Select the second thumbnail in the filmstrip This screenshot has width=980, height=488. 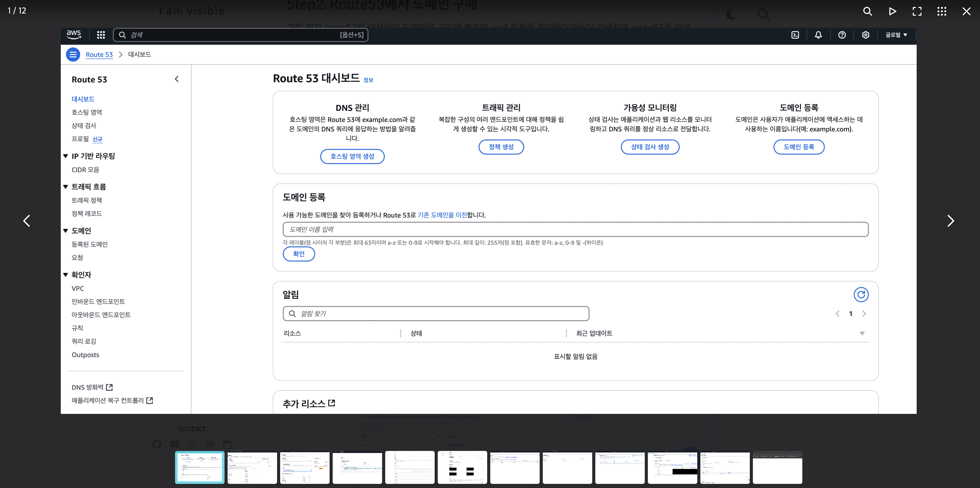point(252,467)
